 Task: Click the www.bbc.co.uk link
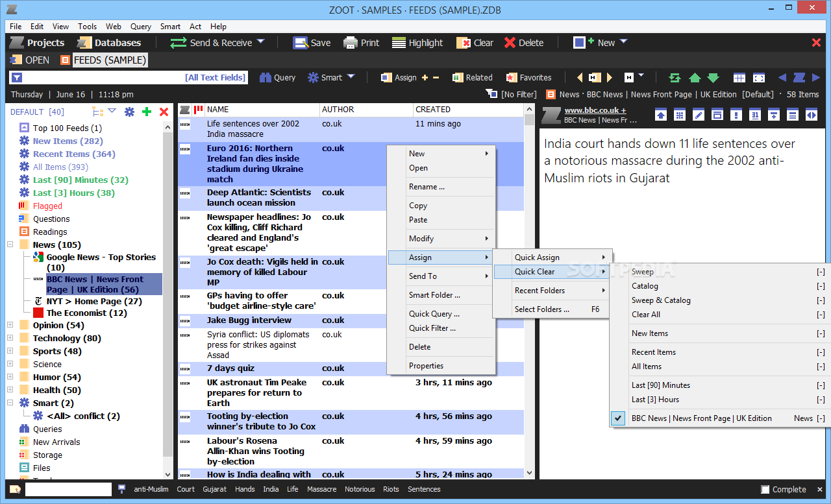click(x=595, y=110)
